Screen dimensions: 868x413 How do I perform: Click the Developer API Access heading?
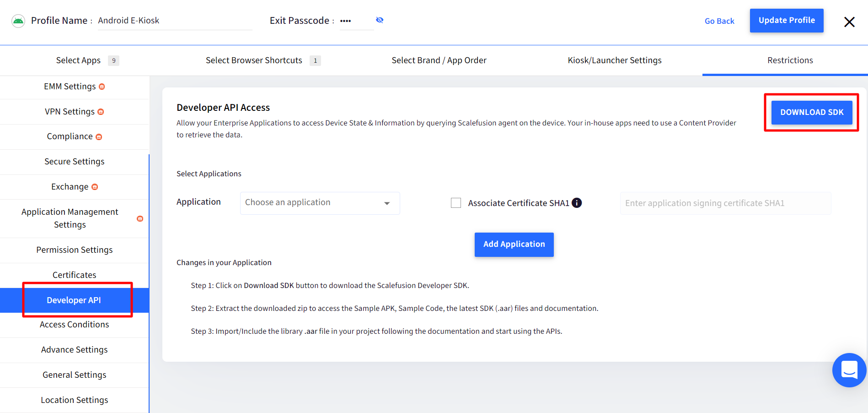(x=223, y=108)
